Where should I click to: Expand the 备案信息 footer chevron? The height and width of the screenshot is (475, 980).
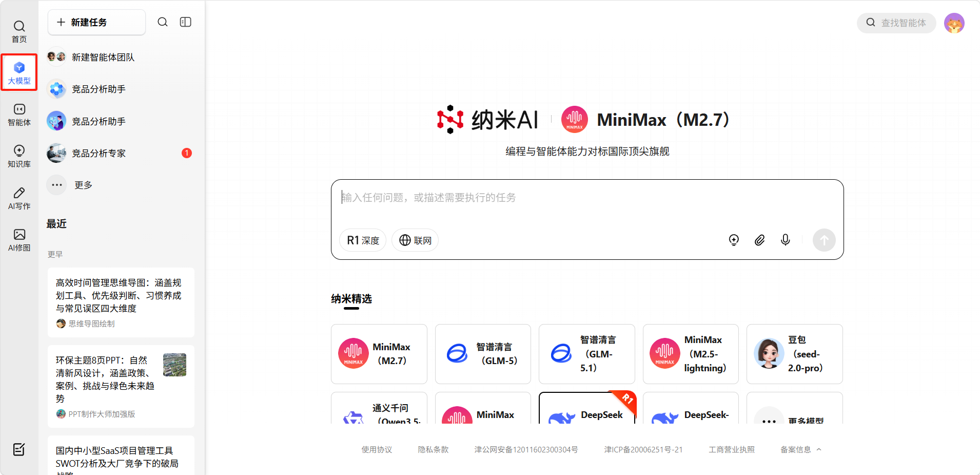[819, 449]
